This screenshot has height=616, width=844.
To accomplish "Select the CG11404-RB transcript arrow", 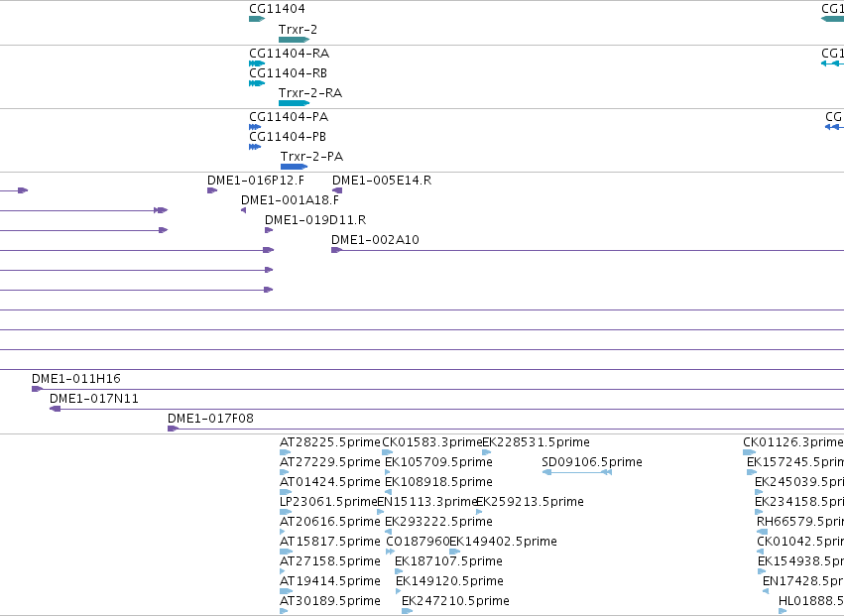I will [x=257, y=83].
